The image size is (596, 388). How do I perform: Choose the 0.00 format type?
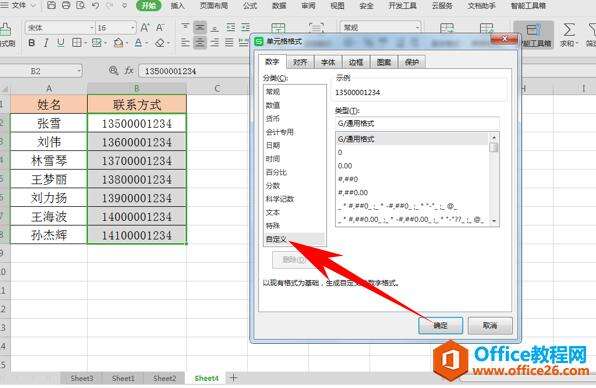(413, 166)
